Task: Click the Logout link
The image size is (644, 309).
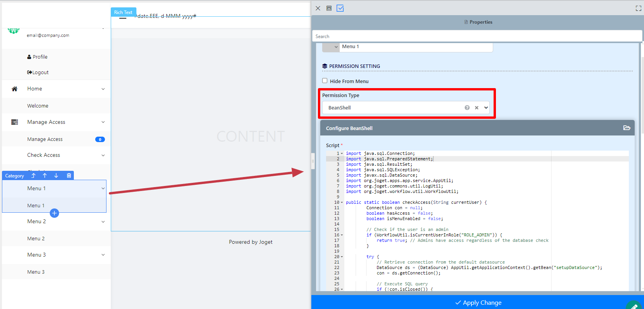Action: (x=38, y=72)
